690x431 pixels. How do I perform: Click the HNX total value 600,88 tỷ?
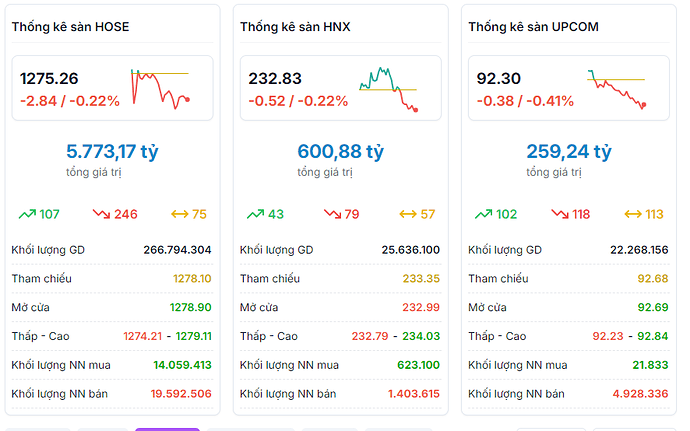pyautogui.click(x=340, y=152)
